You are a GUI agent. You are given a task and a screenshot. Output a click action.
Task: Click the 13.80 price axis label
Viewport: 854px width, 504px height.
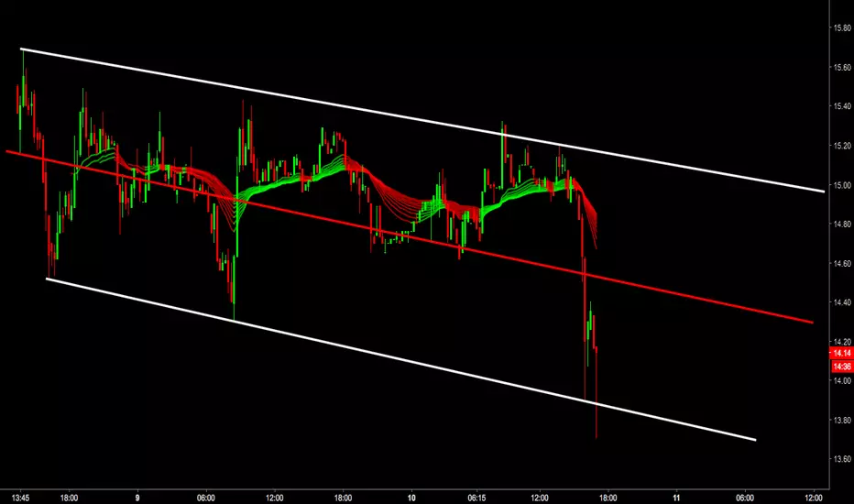[x=842, y=420]
